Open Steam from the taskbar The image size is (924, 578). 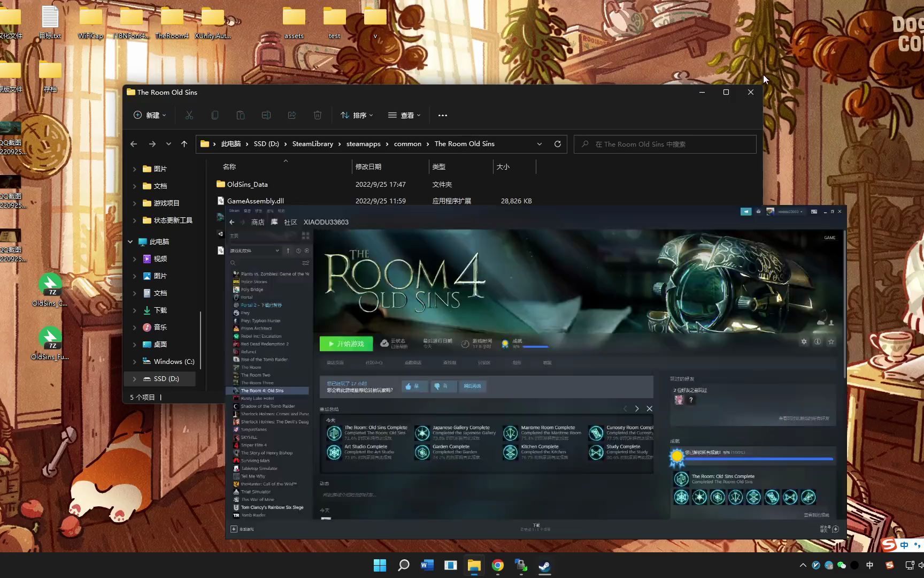[x=545, y=565]
